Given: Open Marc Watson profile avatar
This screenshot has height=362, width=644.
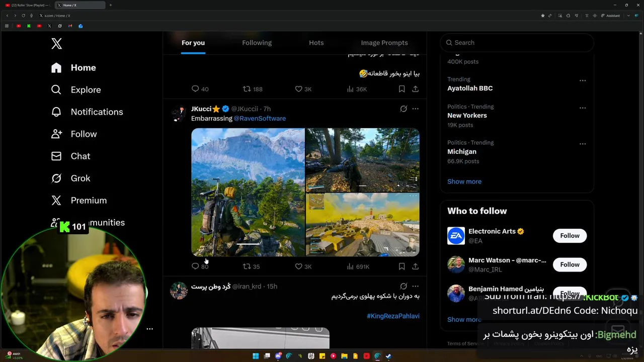Looking at the screenshot, I should coord(456,264).
